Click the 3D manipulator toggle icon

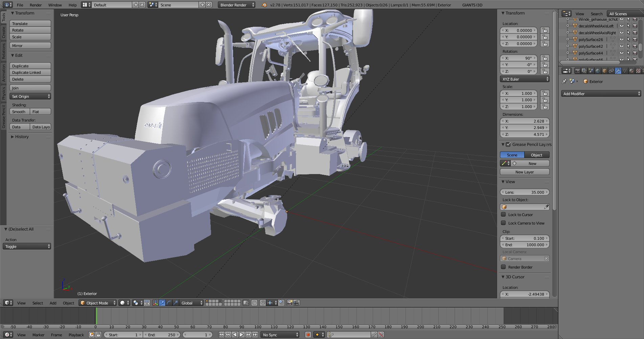point(155,303)
